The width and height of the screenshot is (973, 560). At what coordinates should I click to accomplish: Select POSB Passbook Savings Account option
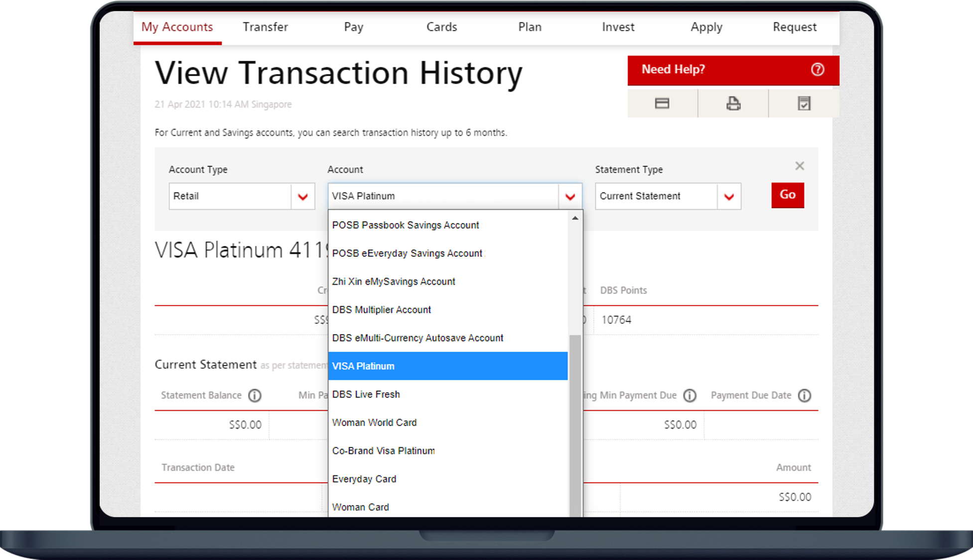click(406, 225)
